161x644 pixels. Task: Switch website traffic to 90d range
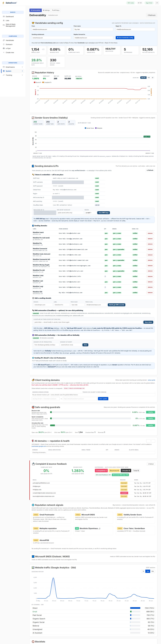click(x=153, y=571)
